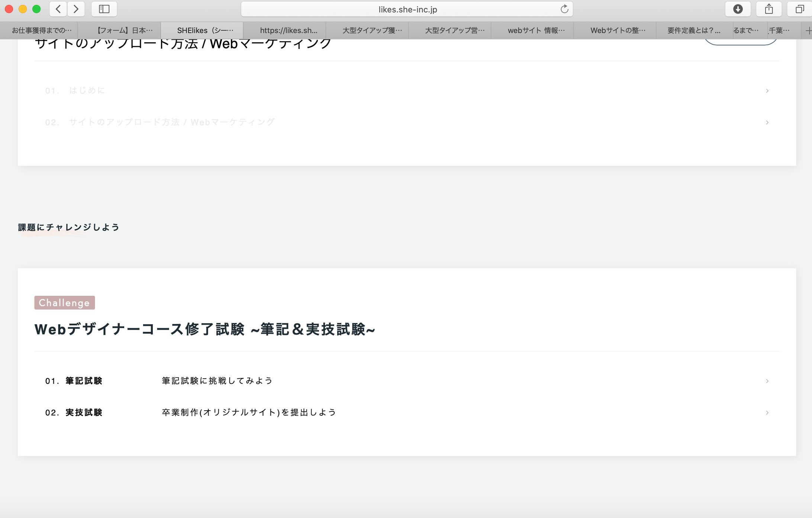The image size is (812, 518).
Task: Open lesson 02. サイトのアップロード方法 link
Action: pos(171,122)
